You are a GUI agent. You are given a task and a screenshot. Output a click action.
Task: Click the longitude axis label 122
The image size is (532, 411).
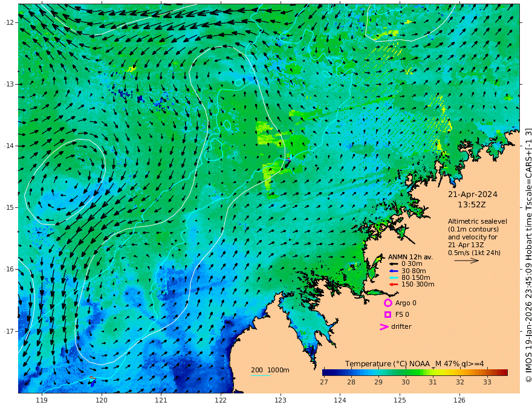221,401
